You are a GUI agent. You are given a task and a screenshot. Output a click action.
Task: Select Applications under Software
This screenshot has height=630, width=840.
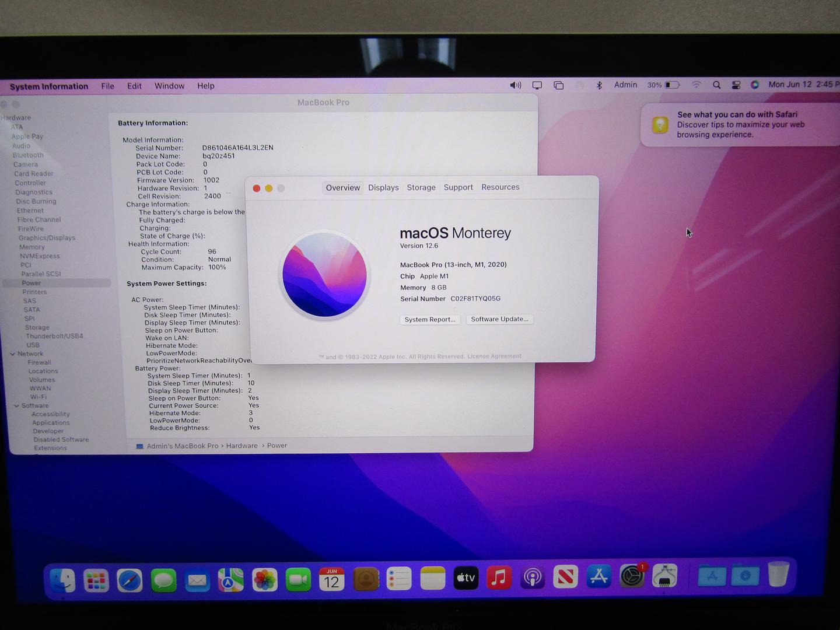pyautogui.click(x=51, y=423)
